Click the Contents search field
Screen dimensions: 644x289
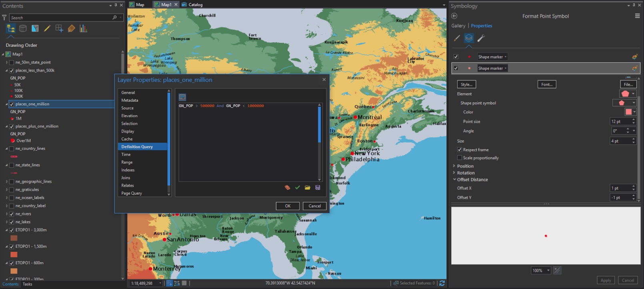tap(60, 18)
